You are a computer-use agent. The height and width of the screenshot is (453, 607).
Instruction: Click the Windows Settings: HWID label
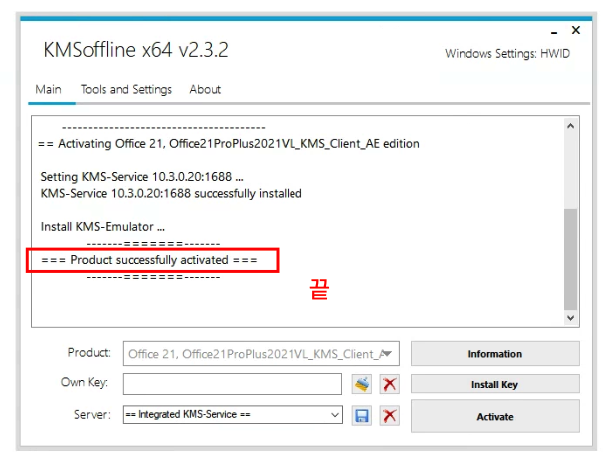pyautogui.click(x=508, y=53)
